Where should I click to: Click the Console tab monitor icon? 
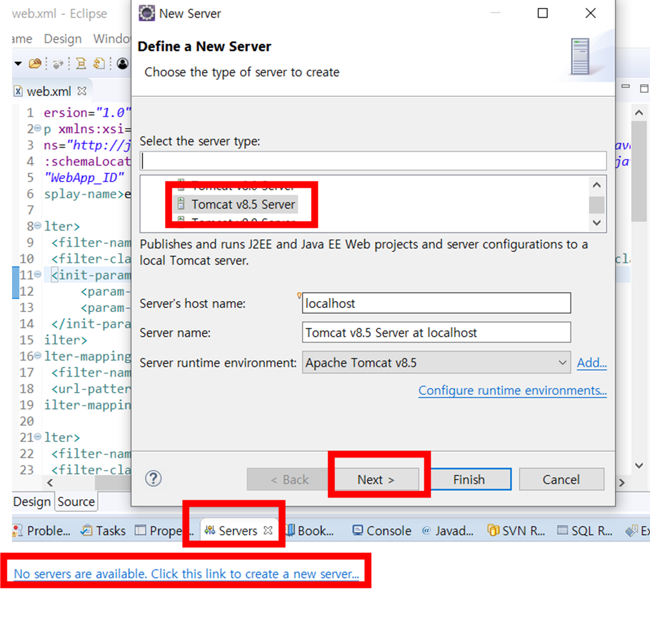click(358, 530)
